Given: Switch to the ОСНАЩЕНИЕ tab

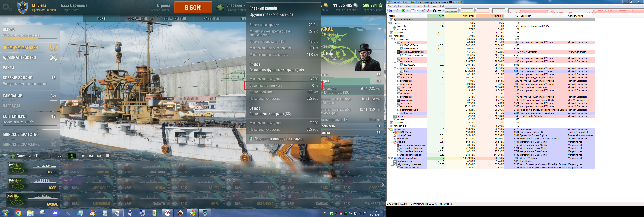Looking at the screenshot, I should [138, 19].
